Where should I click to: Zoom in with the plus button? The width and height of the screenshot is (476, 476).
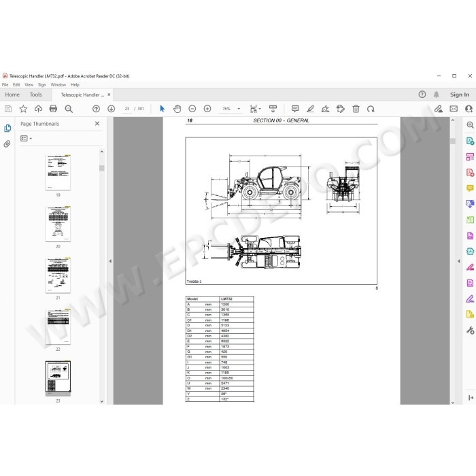point(207,109)
